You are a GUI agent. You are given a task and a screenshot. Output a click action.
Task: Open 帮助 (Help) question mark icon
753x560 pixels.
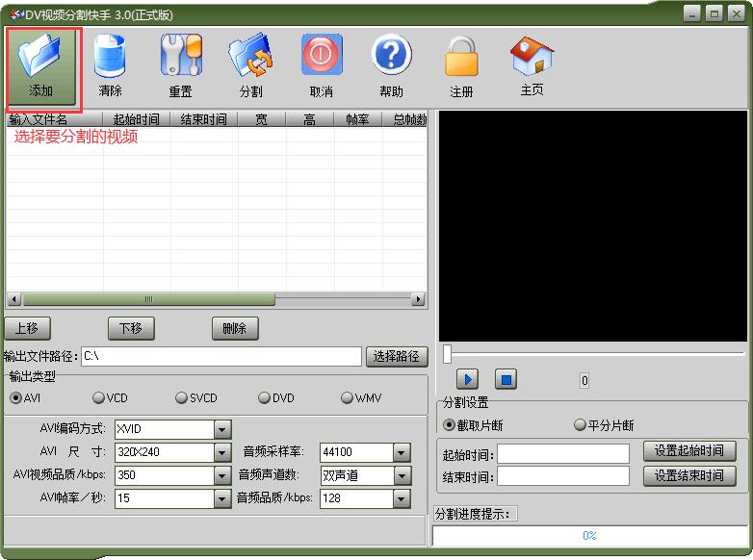click(x=391, y=58)
